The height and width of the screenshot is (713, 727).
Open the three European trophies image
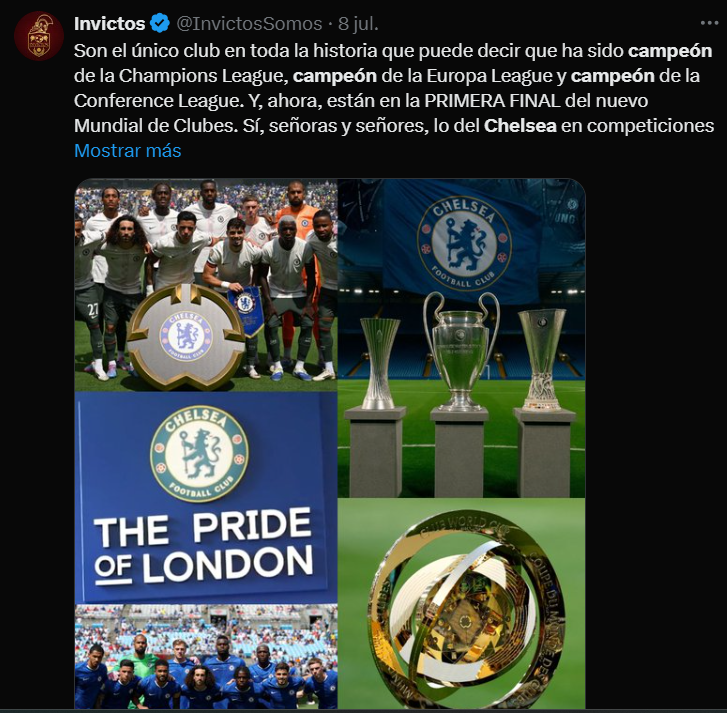tap(461, 338)
